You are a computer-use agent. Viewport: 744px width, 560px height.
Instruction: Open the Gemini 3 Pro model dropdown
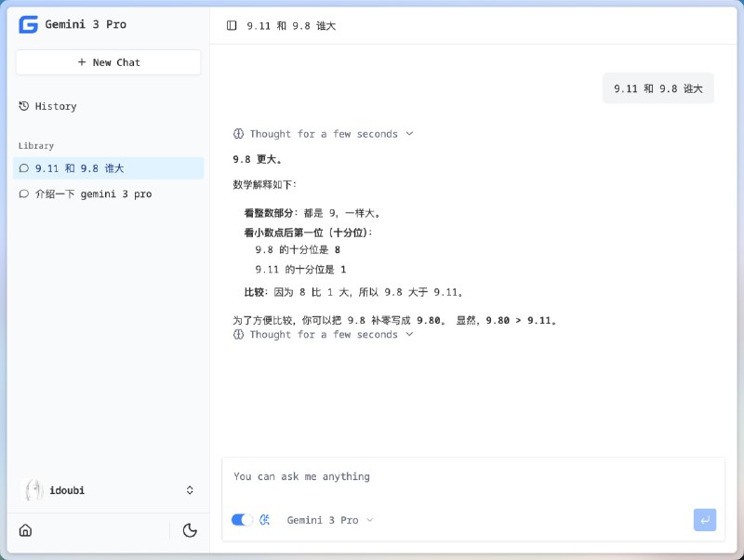point(330,519)
